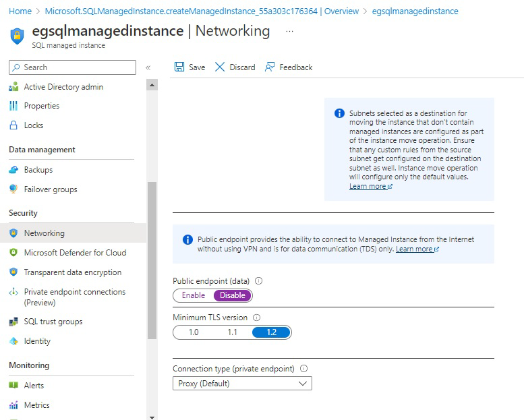
Task: Open Microsoft Defender for Cloud
Action: click(x=74, y=253)
